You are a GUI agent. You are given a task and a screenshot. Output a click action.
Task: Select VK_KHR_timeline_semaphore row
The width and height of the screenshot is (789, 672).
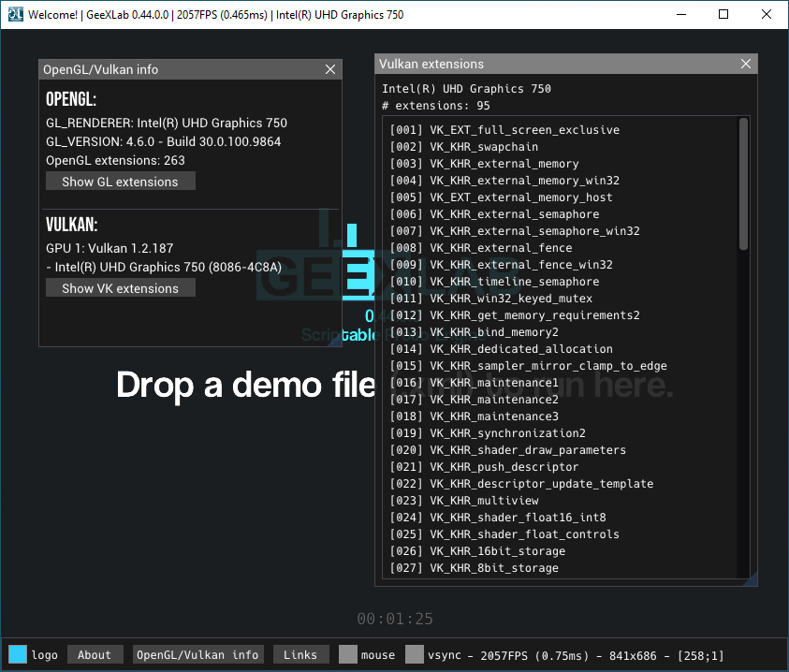tap(494, 282)
